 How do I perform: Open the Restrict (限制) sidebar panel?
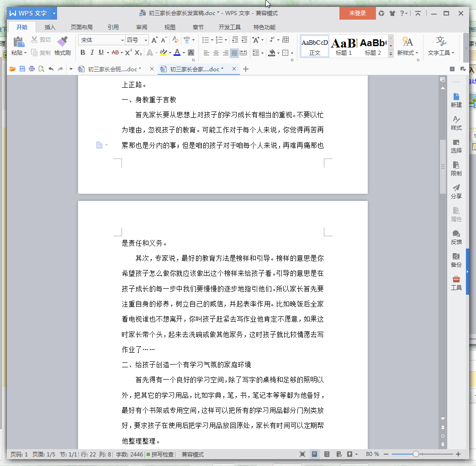coord(456,169)
